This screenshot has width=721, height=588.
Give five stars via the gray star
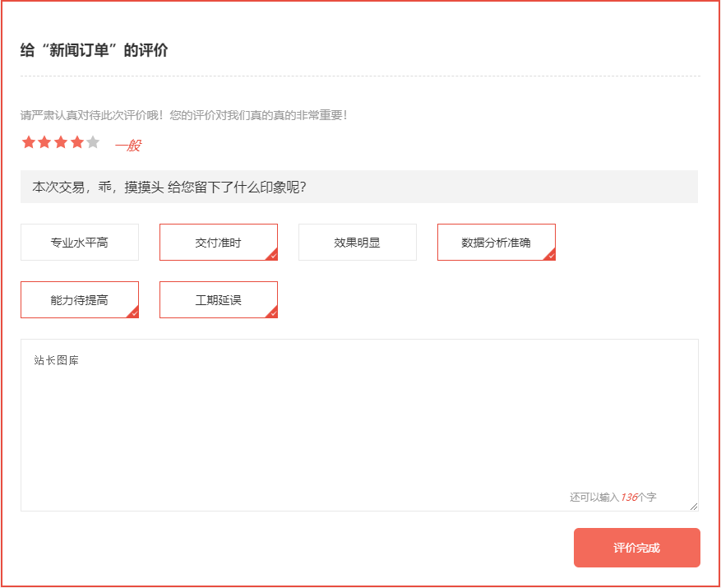[93, 142]
